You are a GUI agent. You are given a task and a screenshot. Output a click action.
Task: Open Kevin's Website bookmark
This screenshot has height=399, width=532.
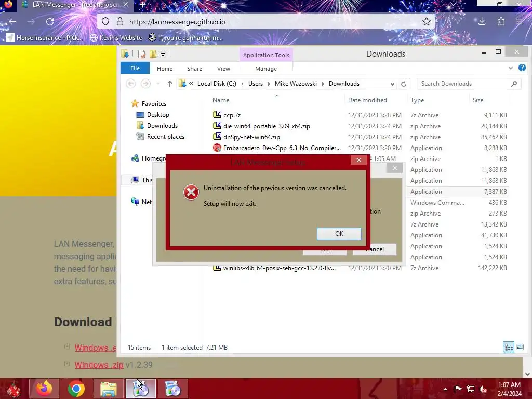click(x=116, y=37)
